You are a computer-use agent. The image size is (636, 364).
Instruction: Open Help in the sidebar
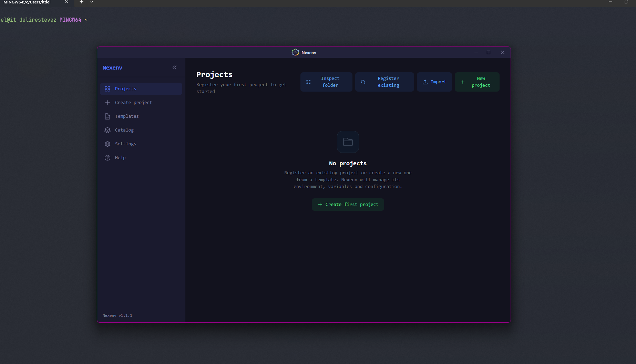point(141,158)
